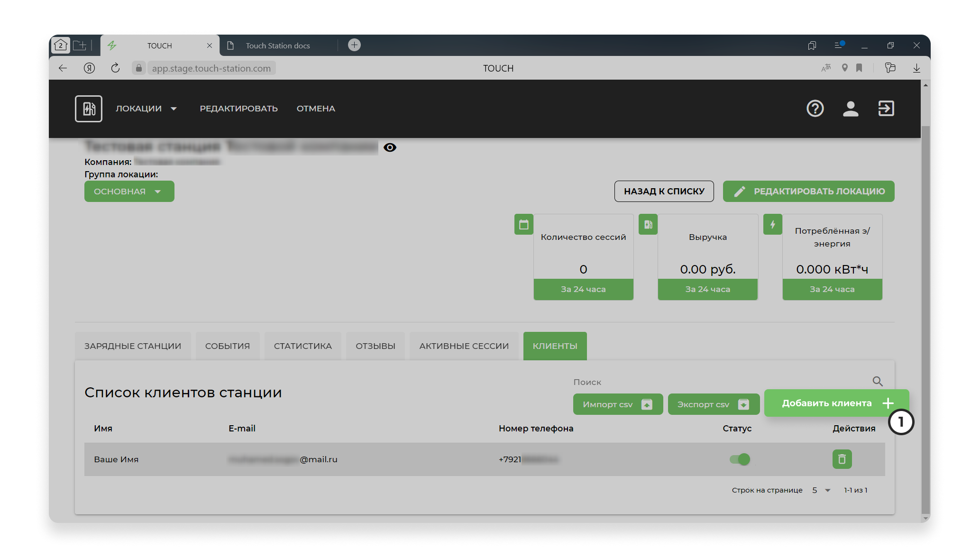Click the Добавить клиента button
The height and width of the screenshot is (558, 980).
click(836, 403)
